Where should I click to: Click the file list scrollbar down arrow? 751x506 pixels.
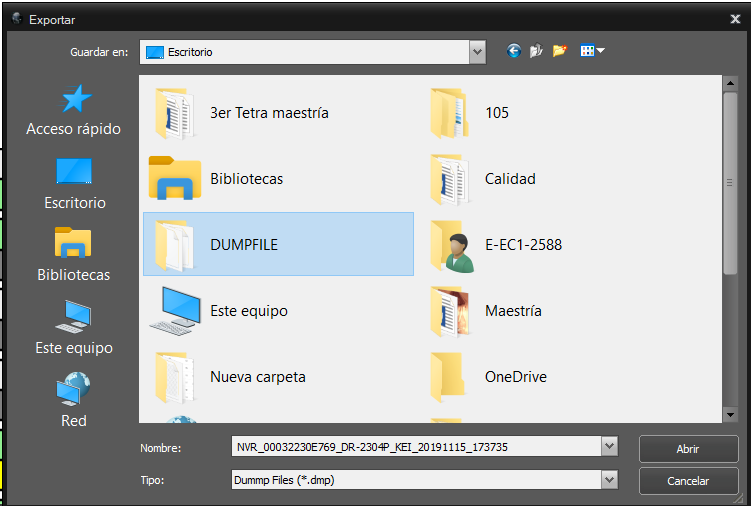(730, 415)
